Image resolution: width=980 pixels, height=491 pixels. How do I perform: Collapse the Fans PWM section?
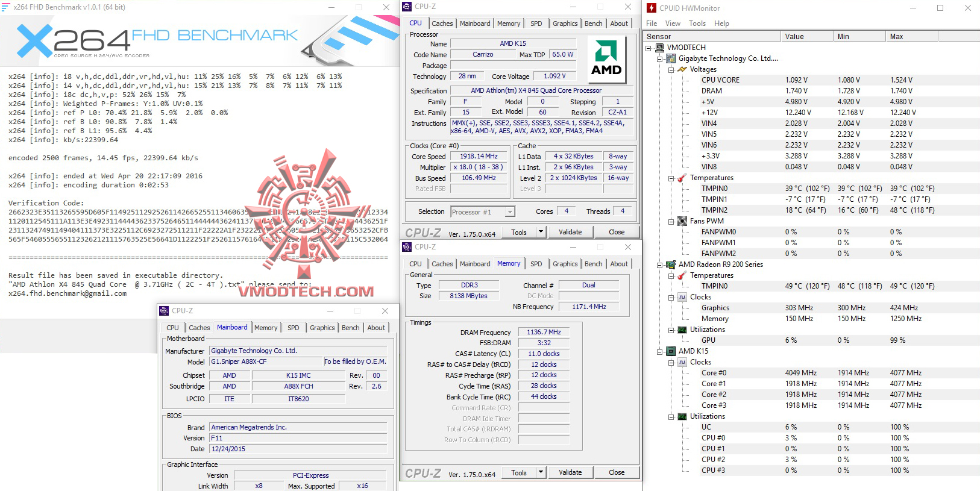tap(671, 222)
